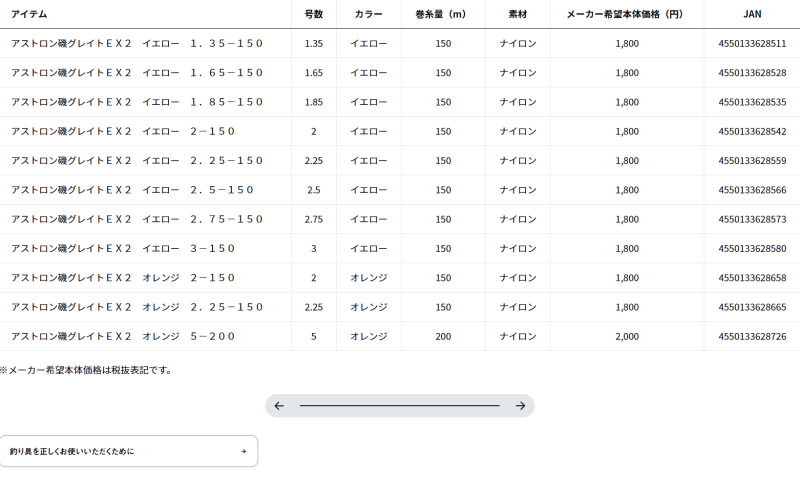The height and width of the screenshot is (497, 800).
Task: Click the 号数 value 1.85
Action: click(313, 102)
